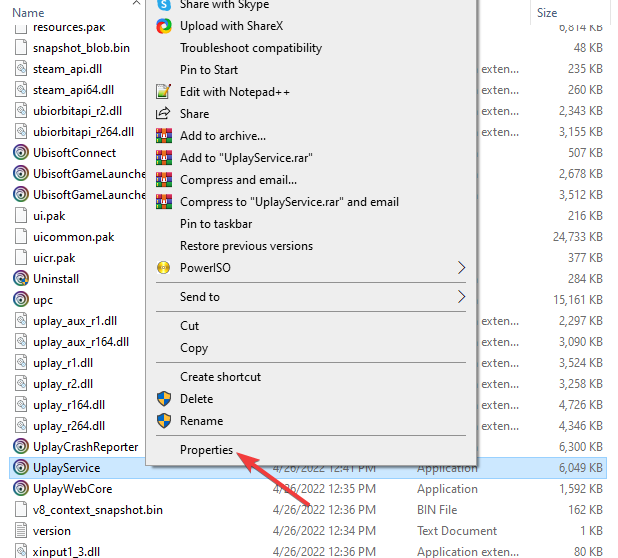The image size is (618, 558).
Task: Select the uplay_aux_r164.dll file name
Action: 81,342
